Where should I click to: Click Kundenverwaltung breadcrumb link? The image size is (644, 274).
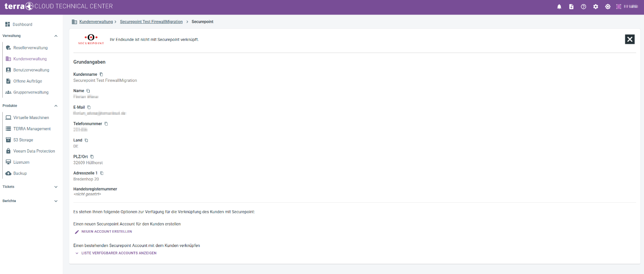(96, 21)
